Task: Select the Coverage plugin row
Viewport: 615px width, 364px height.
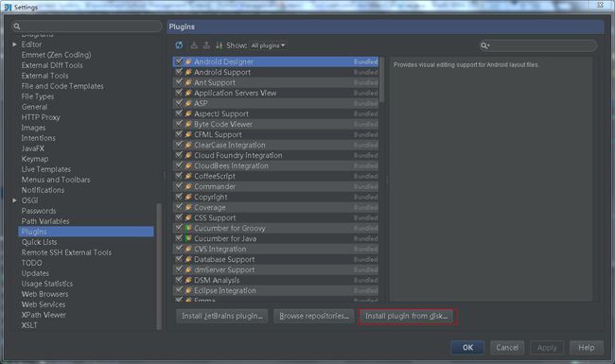Action: pos(275,207)
